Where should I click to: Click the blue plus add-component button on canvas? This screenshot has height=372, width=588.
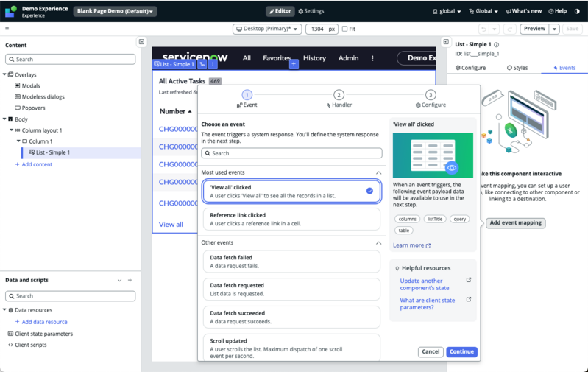[x=294, y=64]
